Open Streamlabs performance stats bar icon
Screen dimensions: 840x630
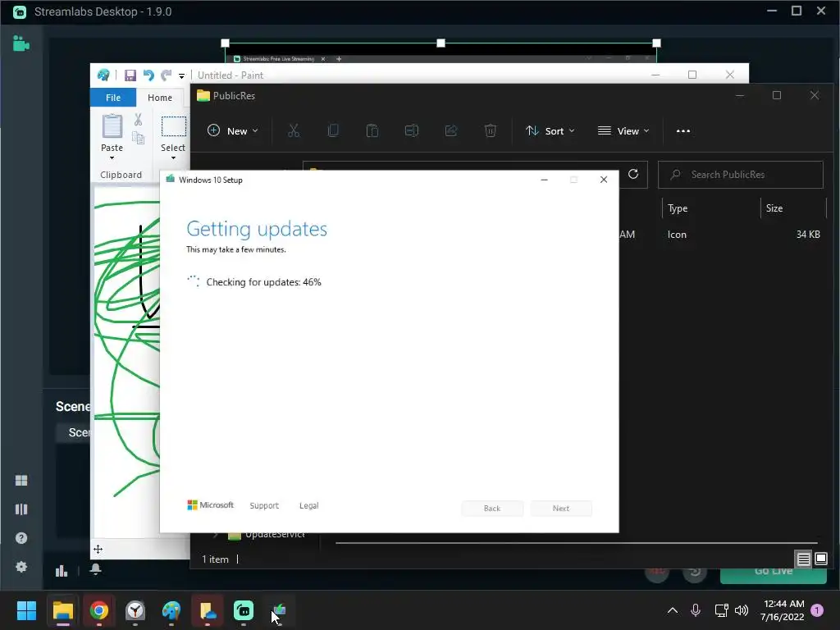pyautogui.click(x=62, y=571)
